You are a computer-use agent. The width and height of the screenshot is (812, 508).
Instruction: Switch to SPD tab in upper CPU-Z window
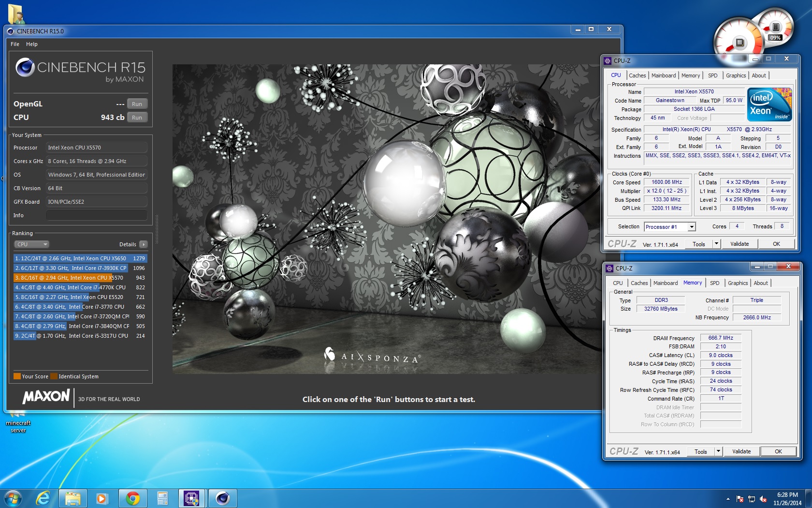tap(713, 75)
